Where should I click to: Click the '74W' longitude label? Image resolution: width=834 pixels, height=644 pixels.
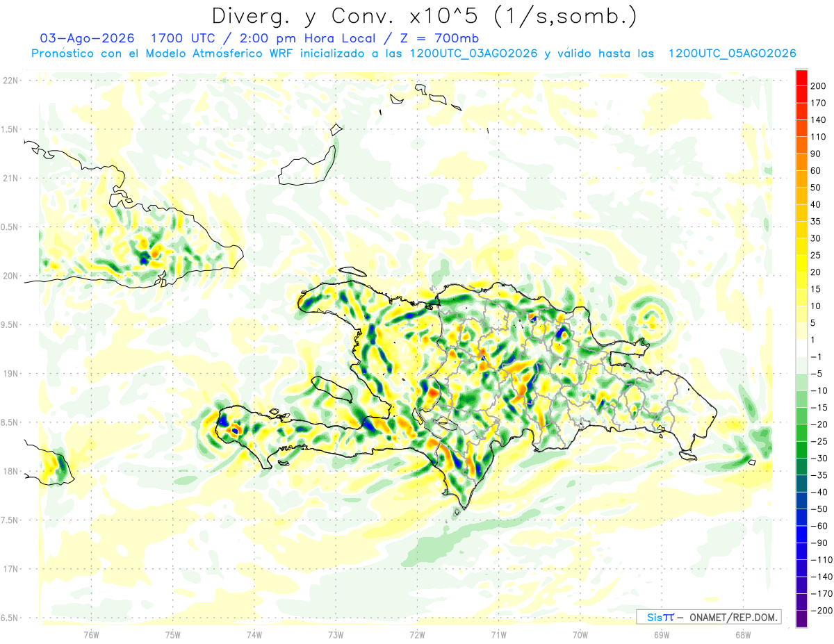click(x=254, y=635)
